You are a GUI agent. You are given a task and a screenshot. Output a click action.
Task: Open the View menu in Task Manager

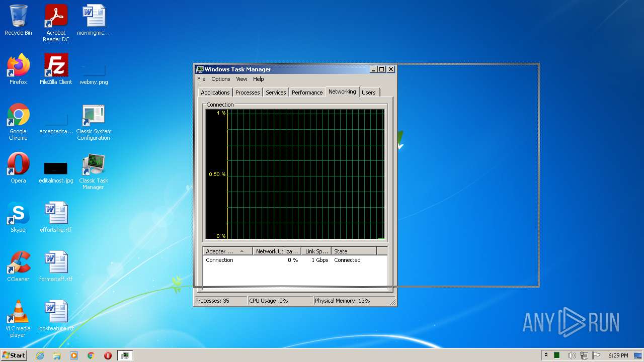point(242,79)
